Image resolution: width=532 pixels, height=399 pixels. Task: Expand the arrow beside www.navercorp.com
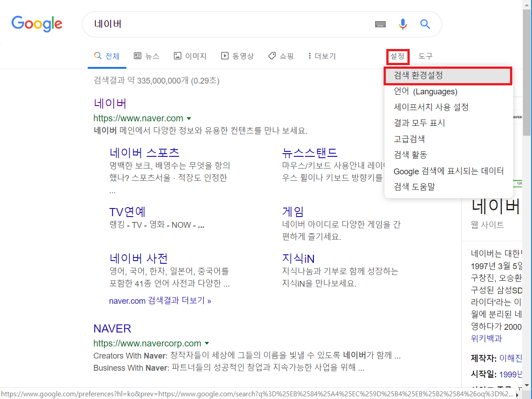[x=206, y=344]
